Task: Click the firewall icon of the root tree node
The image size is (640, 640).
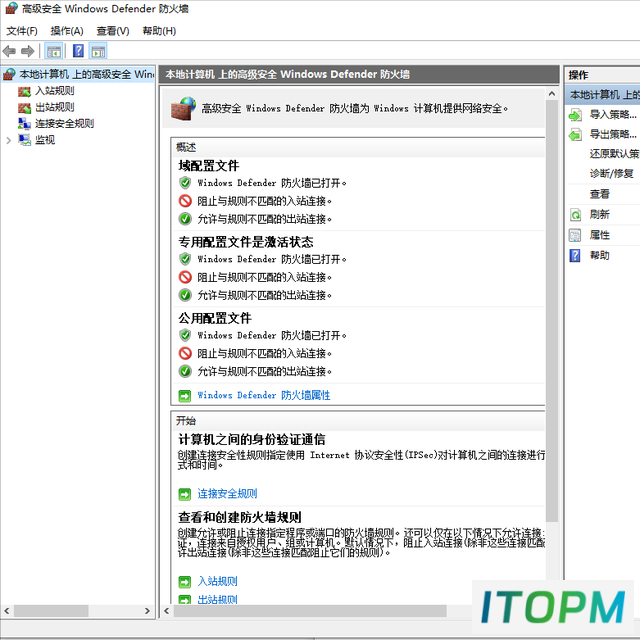Action: click(x=9, y=74)
